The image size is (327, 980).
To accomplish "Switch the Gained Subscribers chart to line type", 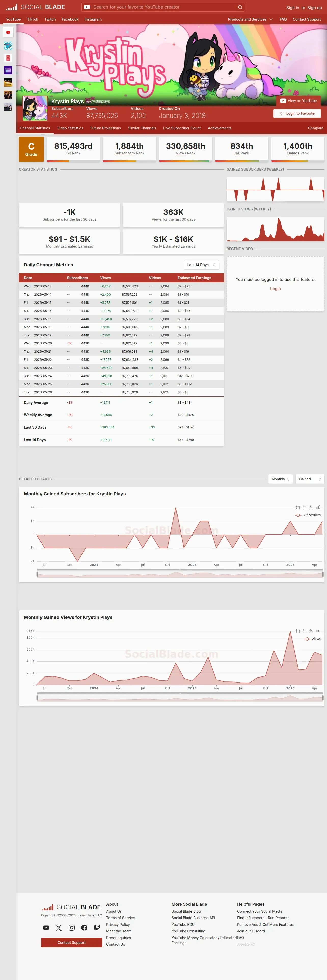I will [x=311, y=508].
